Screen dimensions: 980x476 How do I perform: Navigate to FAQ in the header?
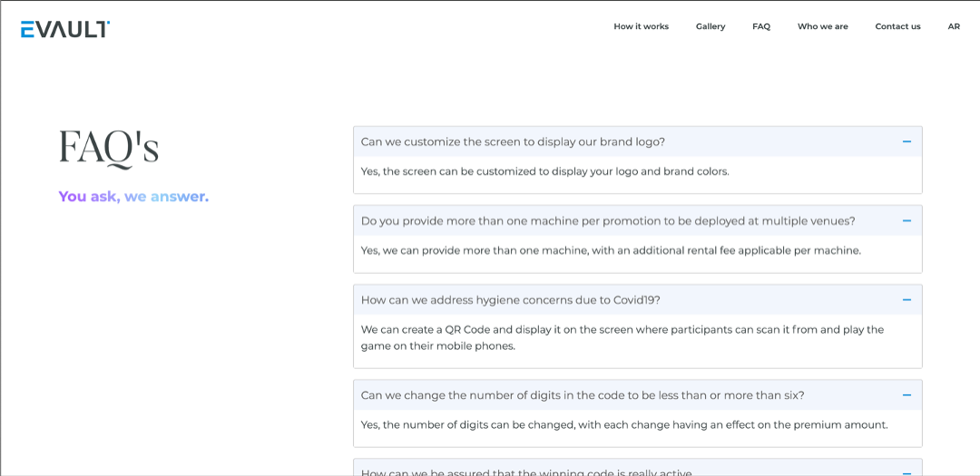pos(760,26)
